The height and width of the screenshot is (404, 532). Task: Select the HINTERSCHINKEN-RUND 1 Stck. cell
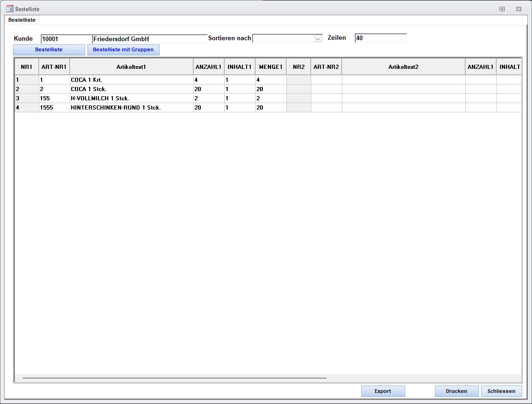pyautogui.click(x=131, y=107)
